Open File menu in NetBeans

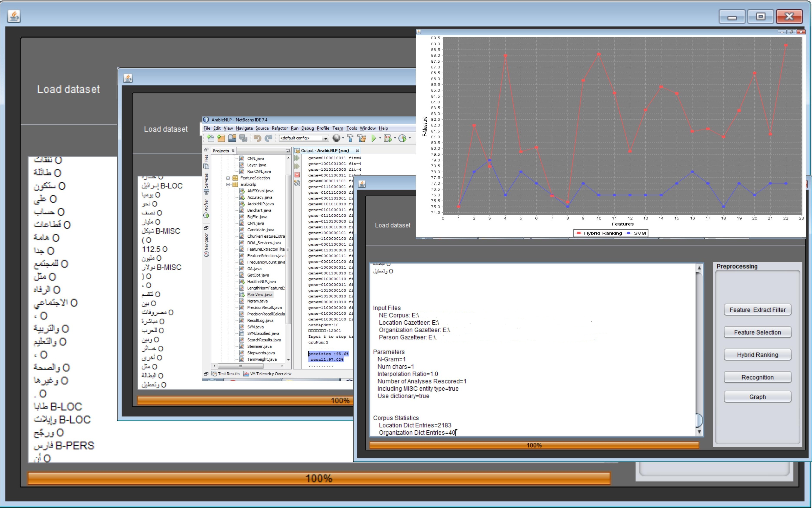point(207,128)
